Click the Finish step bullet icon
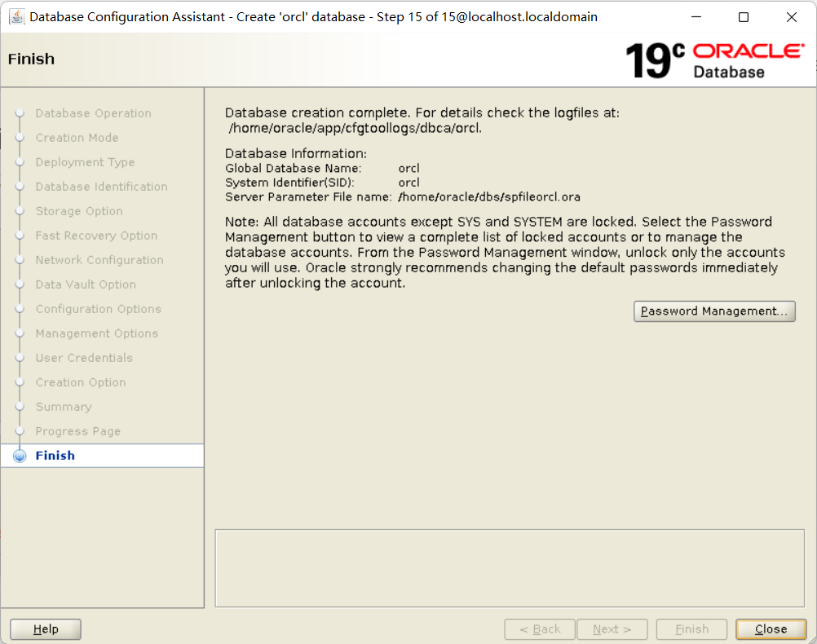This screenshot has height=644, width=817. [20, 456]
